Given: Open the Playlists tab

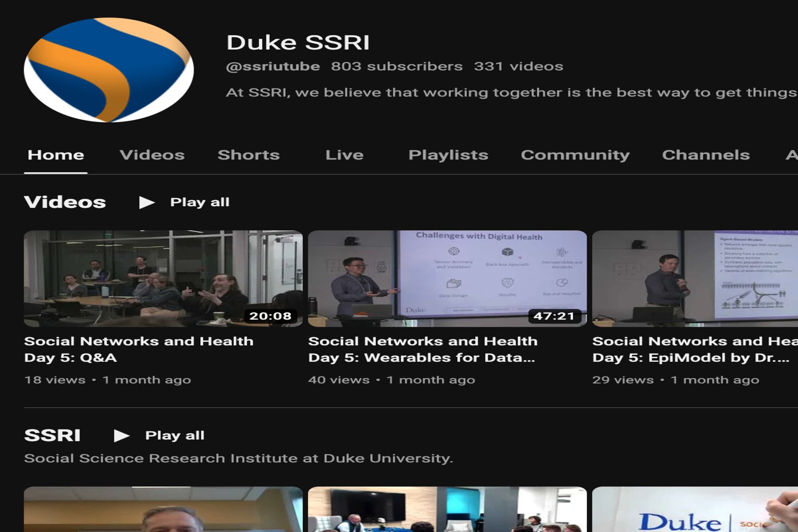Looking at the screenshot, I should tap(448, 155).
